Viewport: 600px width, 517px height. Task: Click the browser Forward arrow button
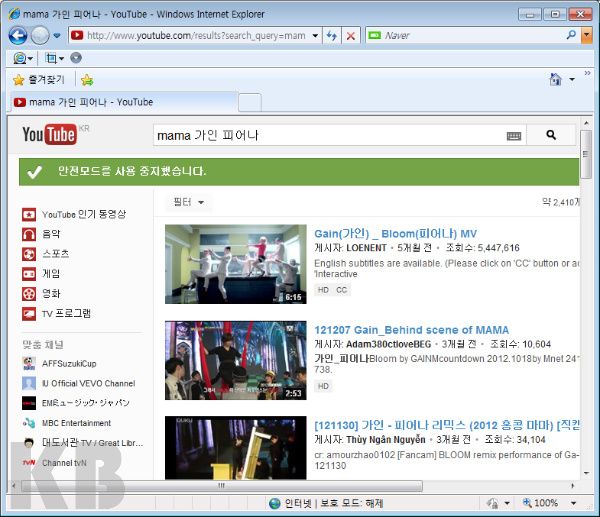(x=40, y=36)
